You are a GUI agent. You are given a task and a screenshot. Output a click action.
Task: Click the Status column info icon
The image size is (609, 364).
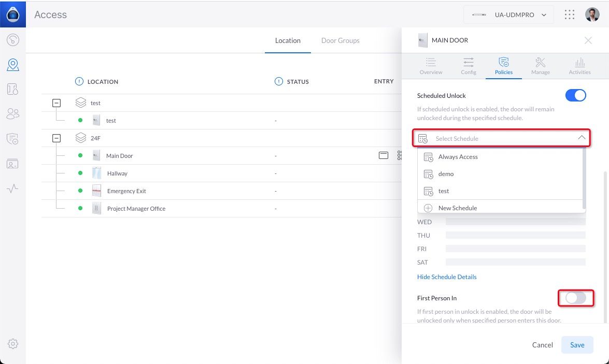279,81
